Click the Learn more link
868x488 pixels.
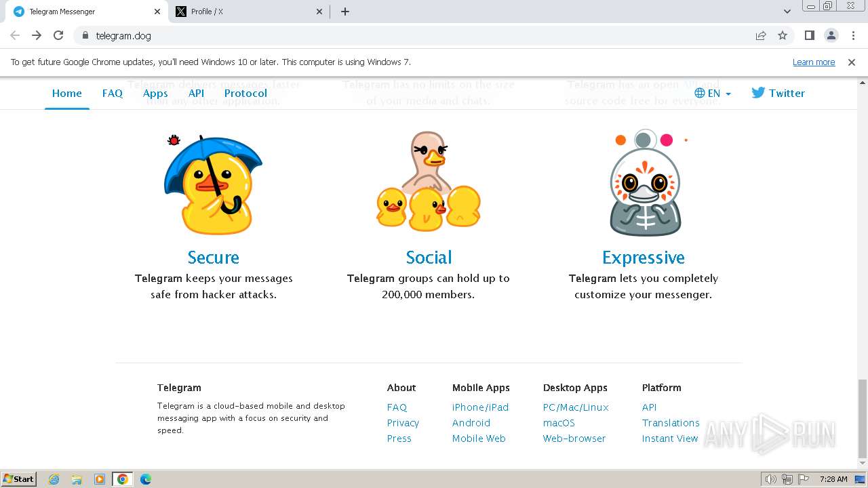tap(814, 62)
